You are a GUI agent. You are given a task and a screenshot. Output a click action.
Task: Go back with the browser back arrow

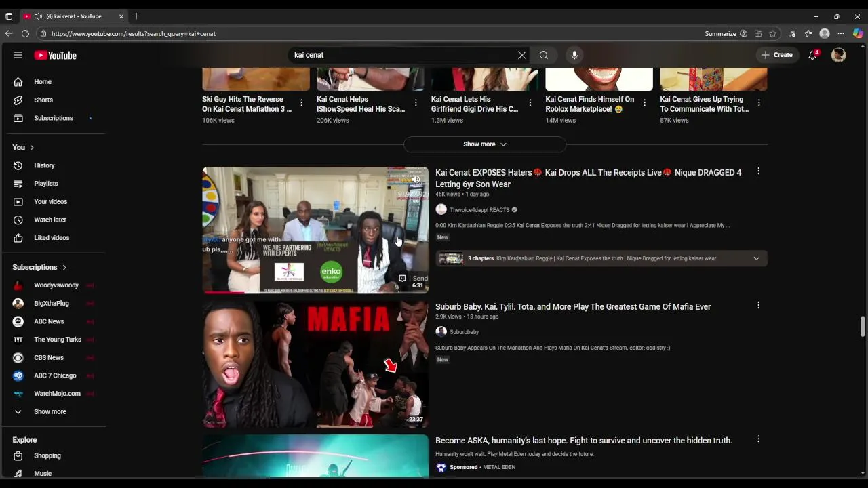click(x=9, y=33)
